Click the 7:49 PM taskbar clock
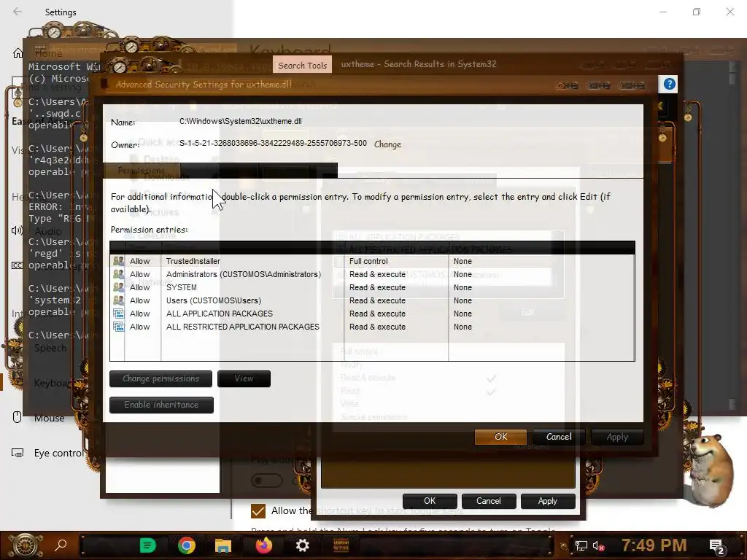The image size is (747, 560). 654,545
